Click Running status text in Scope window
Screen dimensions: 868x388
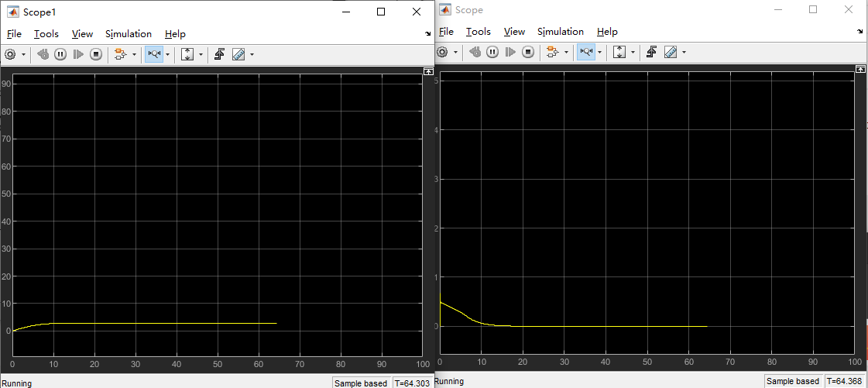pos(449,381)
